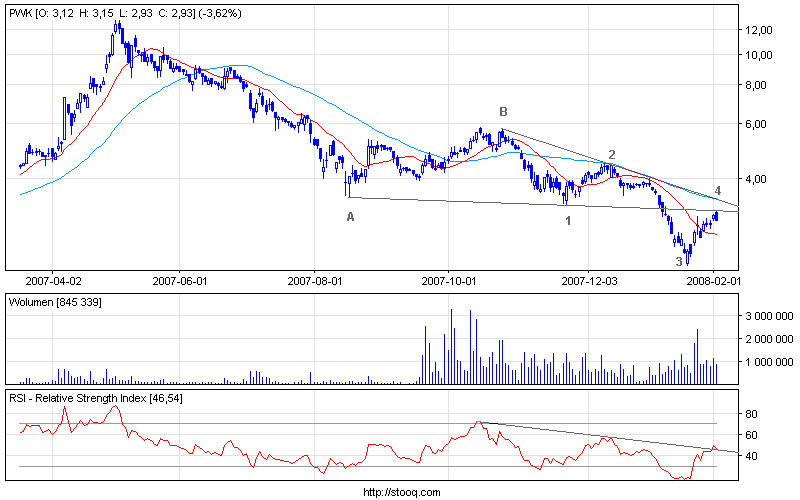Click the 80 level on RSI axis
The image size is (800, 500).
(754, 414)
